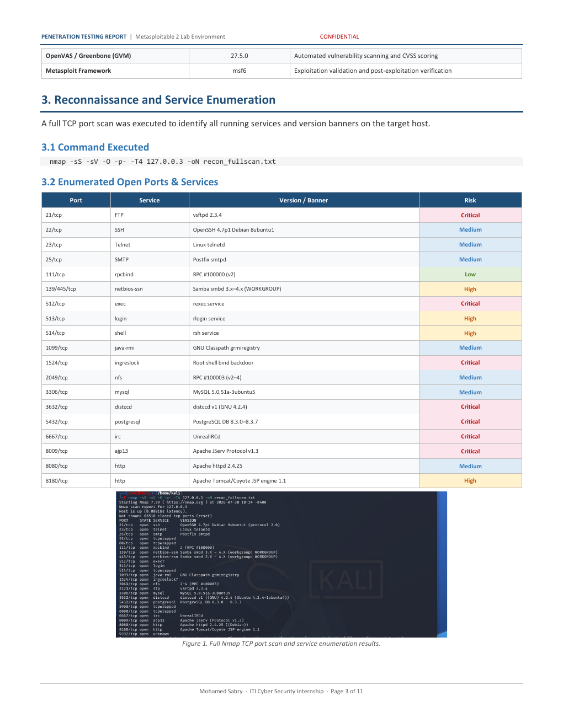Click the Critical risk cell for irc
The width and height of the screenshot is (563, 728).
(470, 437)
